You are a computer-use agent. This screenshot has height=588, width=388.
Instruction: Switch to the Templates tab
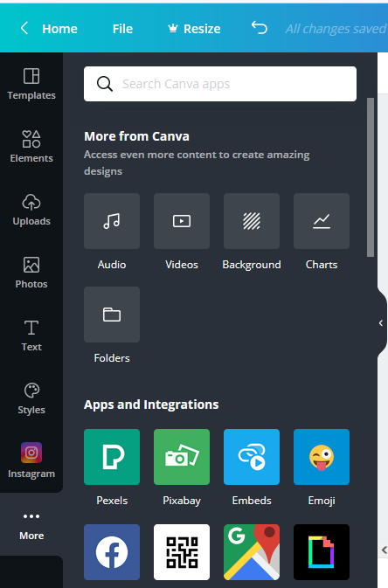[31, 84]
